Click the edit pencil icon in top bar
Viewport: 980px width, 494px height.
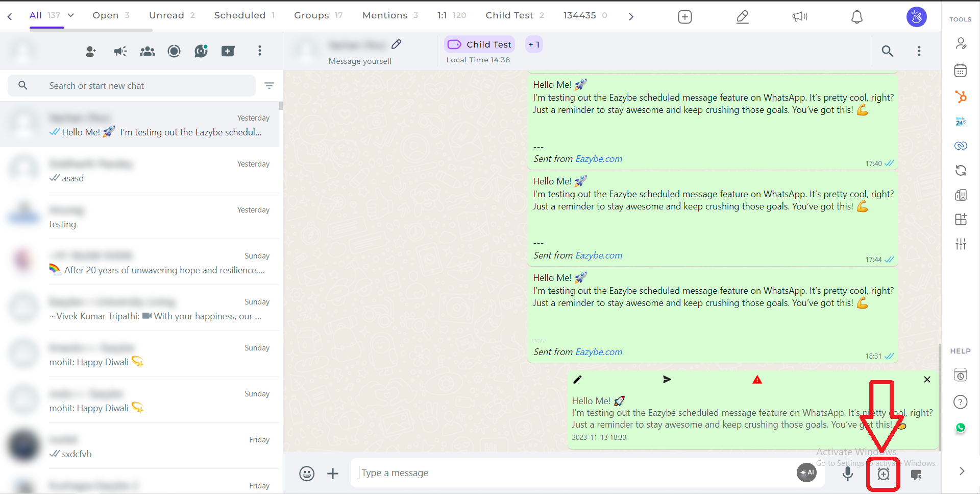click(743, 17)
